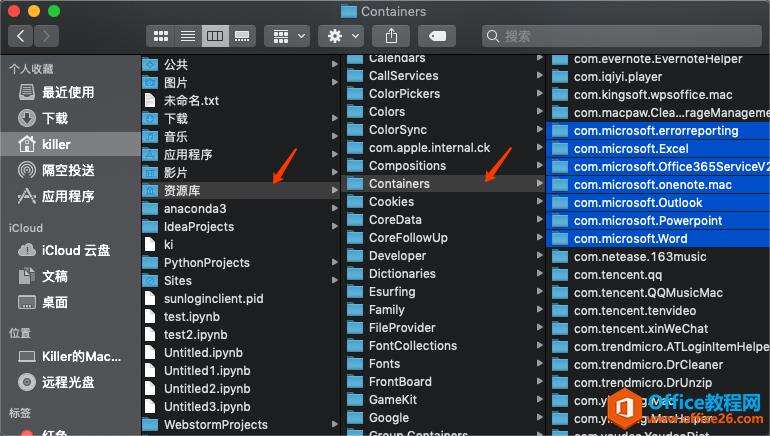Go back with the left chevron button
This screenshot has height=436, width=770.
click(21, 36)
